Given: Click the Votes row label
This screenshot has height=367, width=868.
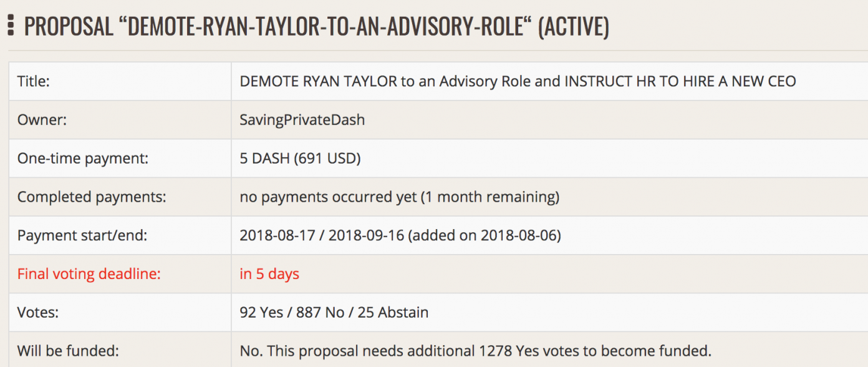Looking at the screenshot, I should 37,312.
